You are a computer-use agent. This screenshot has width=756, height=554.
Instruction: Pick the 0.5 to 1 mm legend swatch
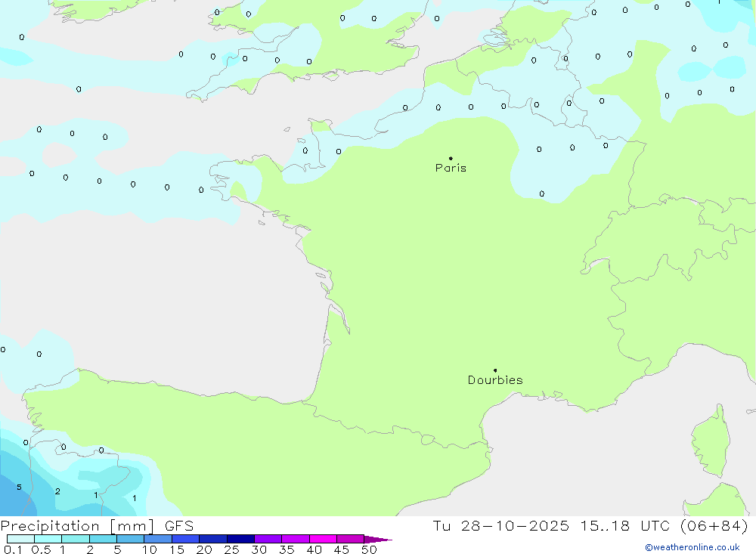48,539
